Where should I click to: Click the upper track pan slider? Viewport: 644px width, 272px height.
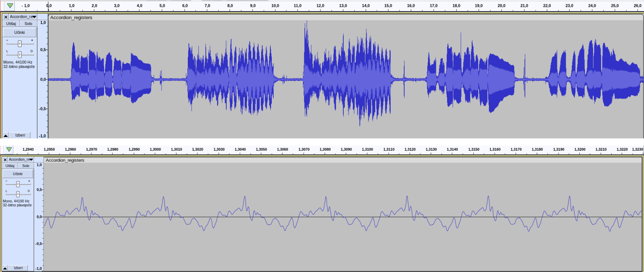20,54
